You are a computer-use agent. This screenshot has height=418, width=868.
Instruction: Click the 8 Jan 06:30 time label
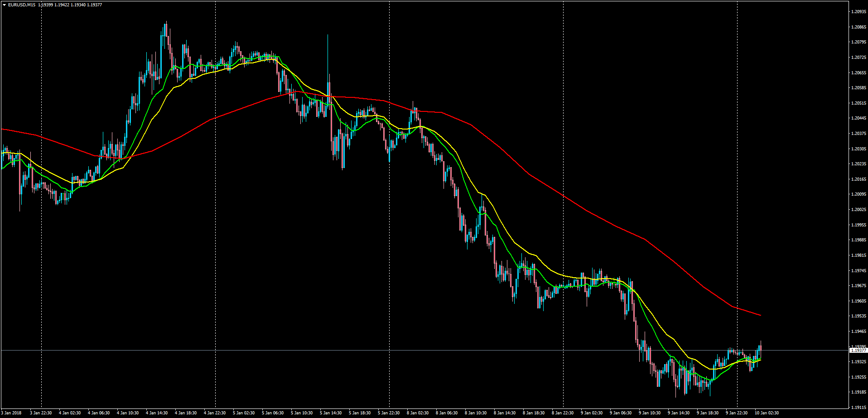pos(447,413)
